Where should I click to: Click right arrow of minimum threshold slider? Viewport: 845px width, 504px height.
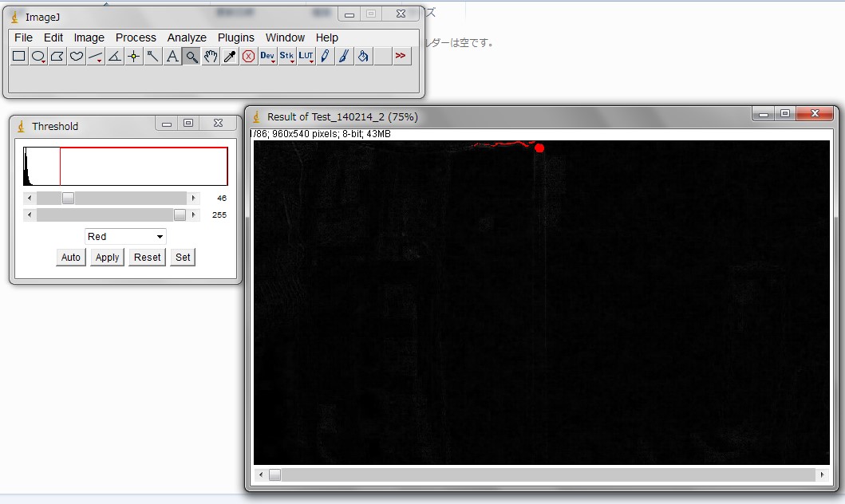tap(193, 198)
